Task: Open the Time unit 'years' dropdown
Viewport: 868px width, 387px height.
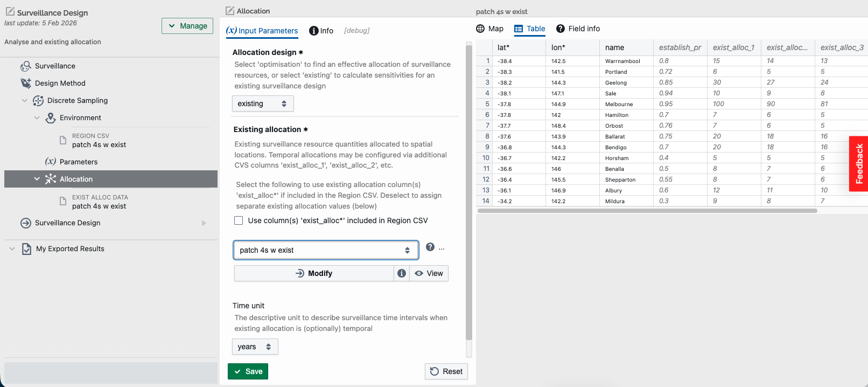Action: click(255, 347)
